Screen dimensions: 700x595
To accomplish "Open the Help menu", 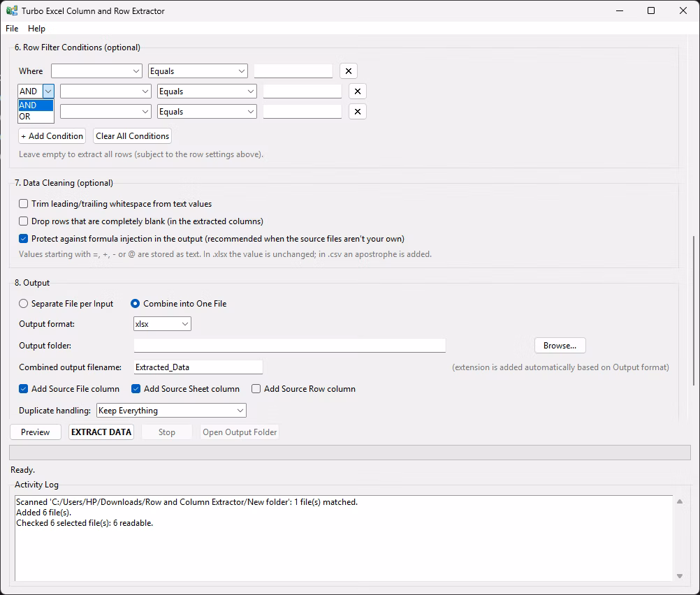I will (36, 29).
